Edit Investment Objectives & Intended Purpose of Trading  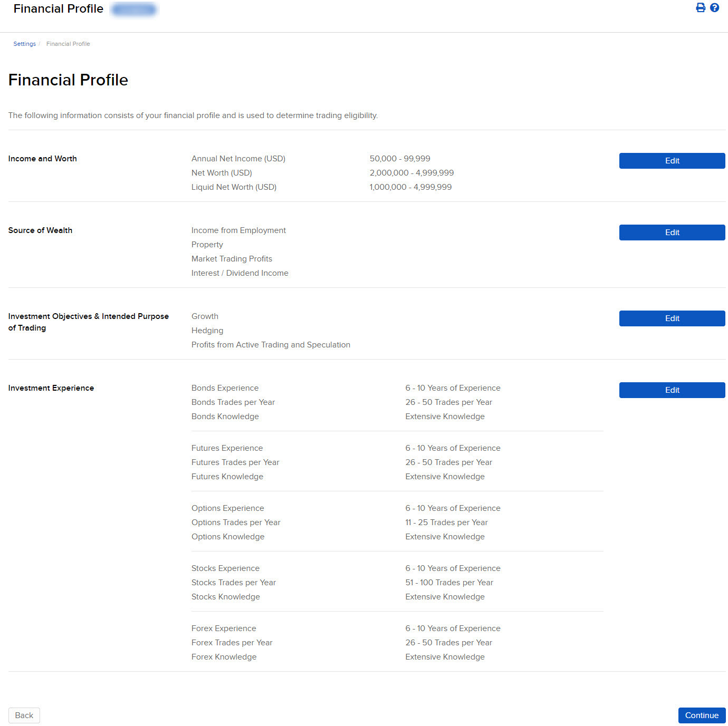pos(672,318)
